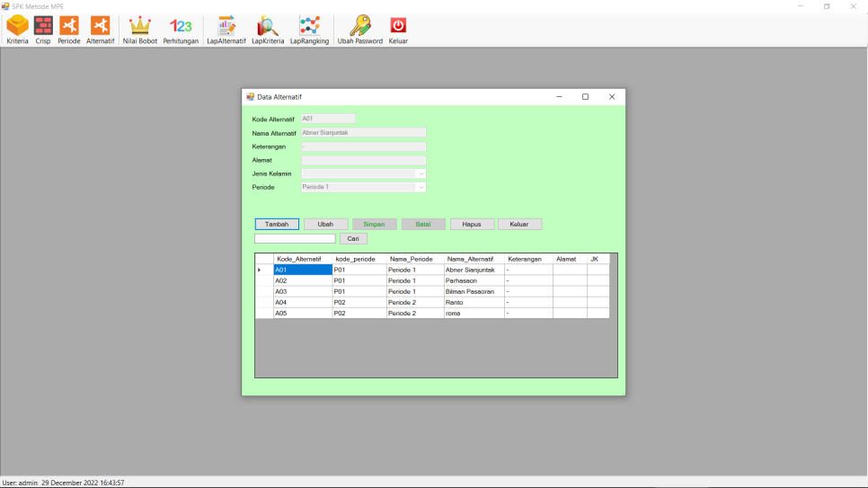Image resolution: width=868 pixels, height=488 pixels.
Task: Click the Batal button
Action: 423,225
